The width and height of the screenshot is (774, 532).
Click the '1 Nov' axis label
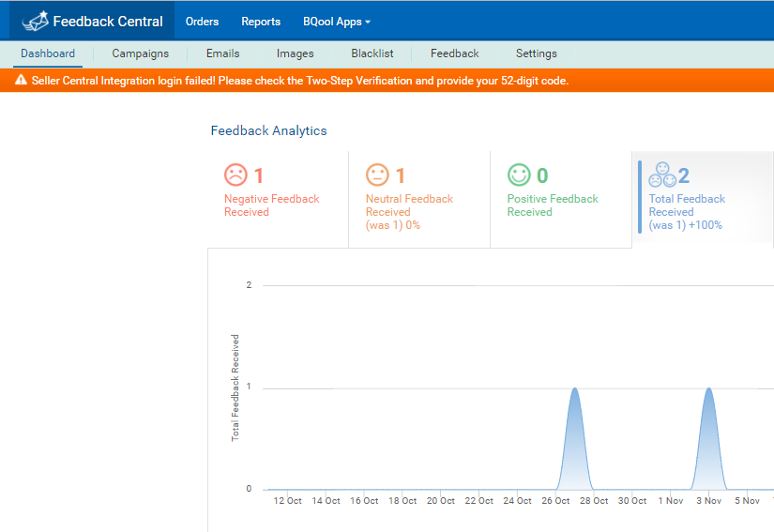pos(671,500)
